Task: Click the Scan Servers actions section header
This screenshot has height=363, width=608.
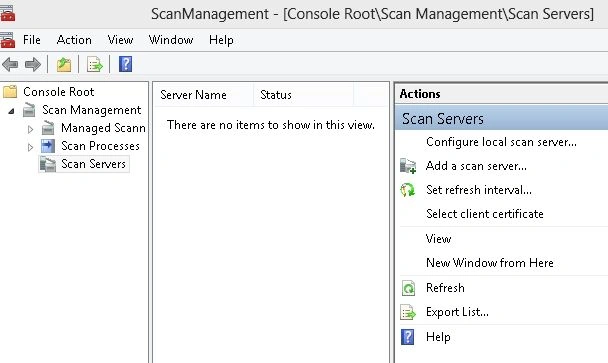Action: (501, 119)
